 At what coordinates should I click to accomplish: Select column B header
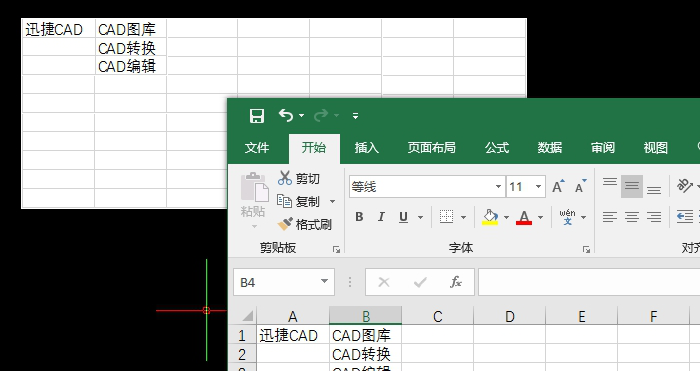pos(366,316)
